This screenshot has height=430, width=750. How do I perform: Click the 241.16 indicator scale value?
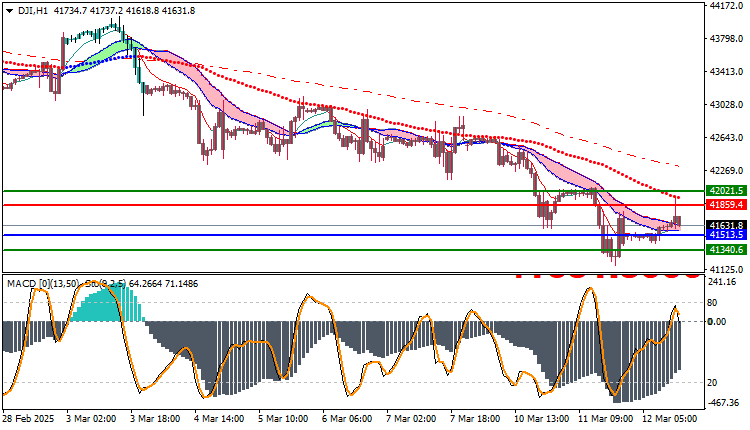tap(721, 282)
